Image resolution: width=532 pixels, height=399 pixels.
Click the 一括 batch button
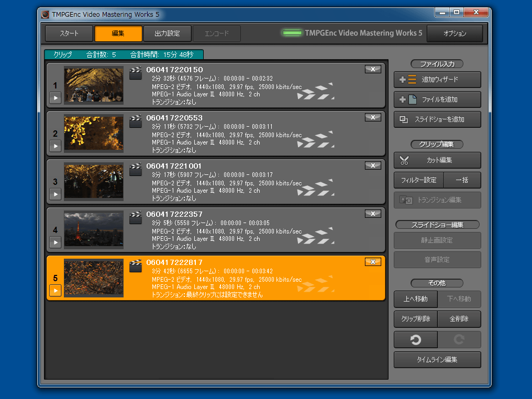pos(462,180)
